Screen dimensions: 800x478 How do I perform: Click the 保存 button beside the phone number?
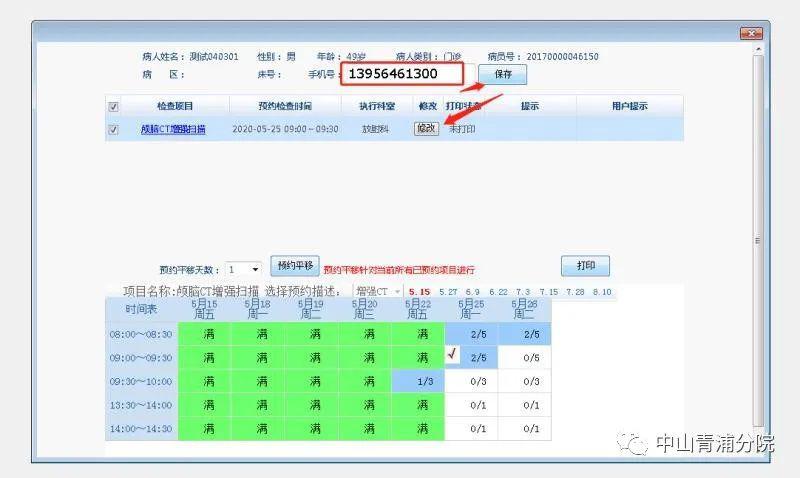coord(503,74)
